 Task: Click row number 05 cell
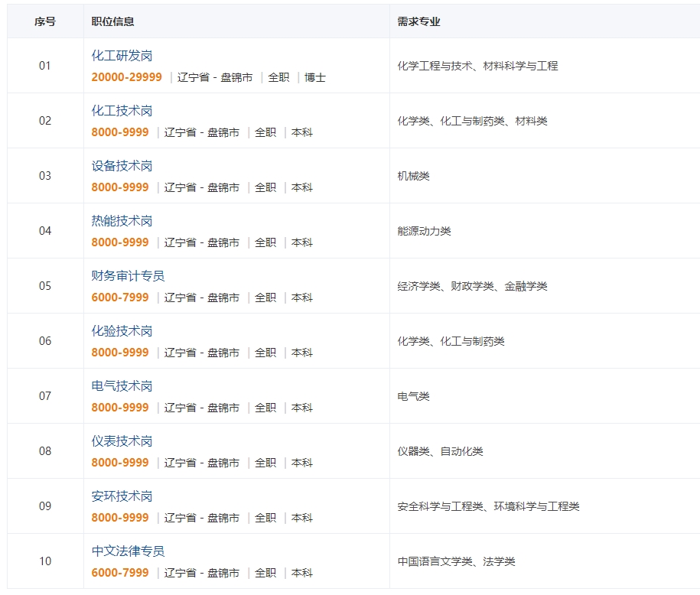coord(45,286)
